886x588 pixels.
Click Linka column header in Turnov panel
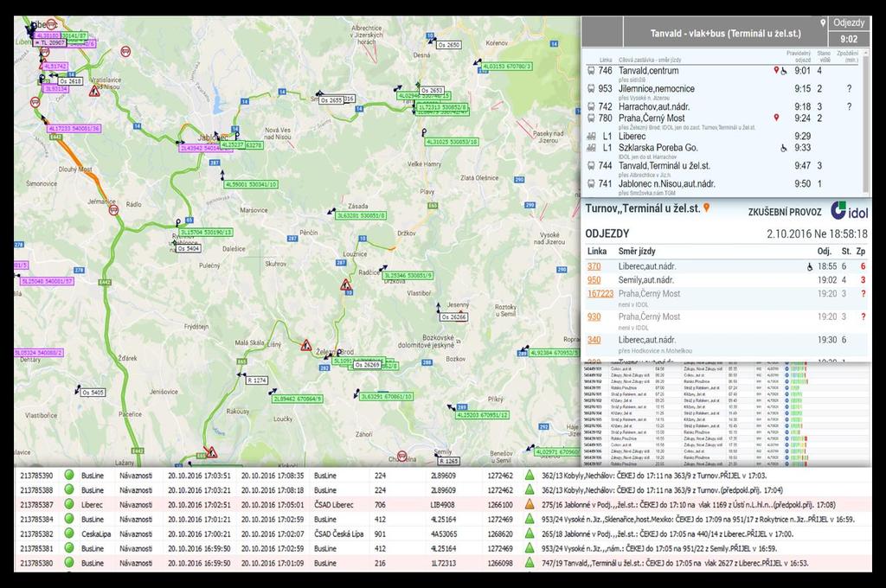click(x=597, y=252)
